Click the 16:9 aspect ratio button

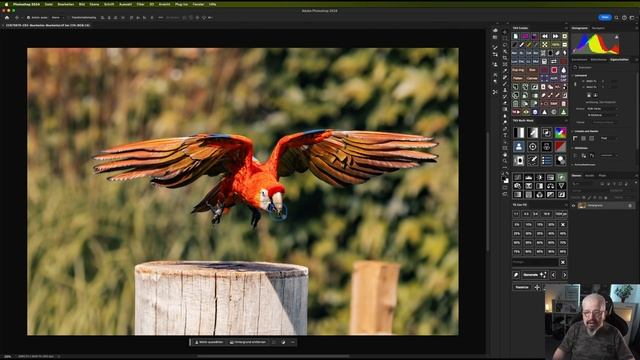[x=547, y=214]
